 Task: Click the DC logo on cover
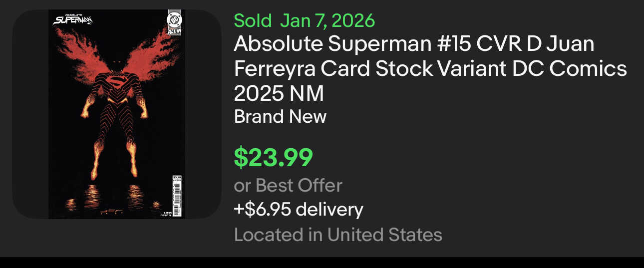(174, 20)
